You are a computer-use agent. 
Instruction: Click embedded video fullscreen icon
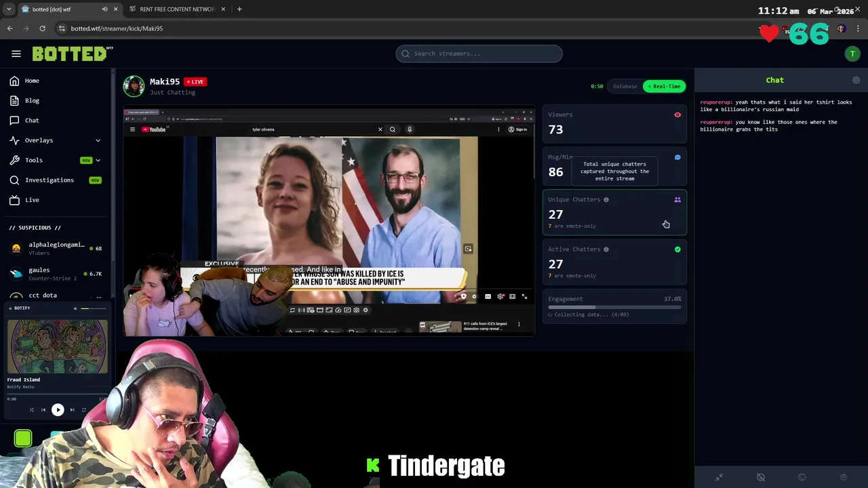coord(524,296)
